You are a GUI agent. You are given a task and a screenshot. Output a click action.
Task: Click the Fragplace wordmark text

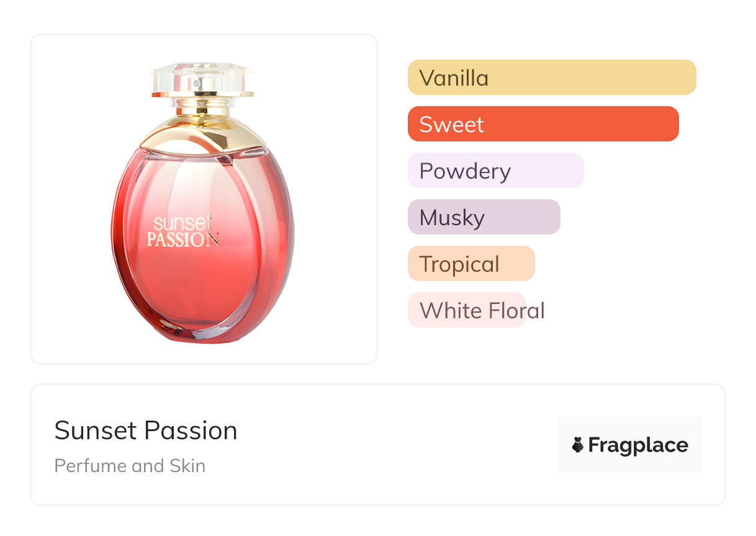638,445
